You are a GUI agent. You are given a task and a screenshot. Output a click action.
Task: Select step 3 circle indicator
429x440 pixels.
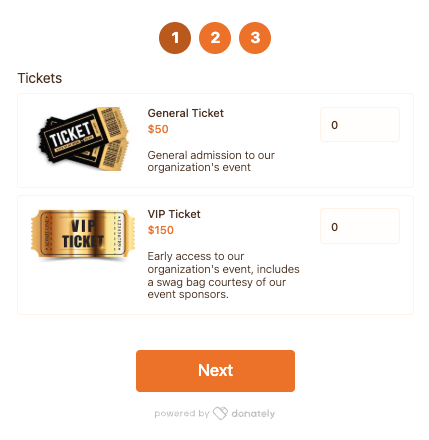click(x=255, y=38)
